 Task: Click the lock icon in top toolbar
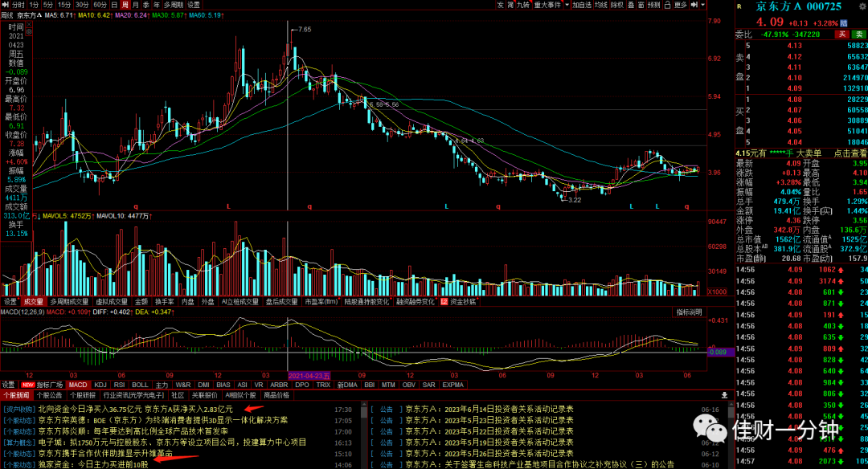[x=667, y=5]
